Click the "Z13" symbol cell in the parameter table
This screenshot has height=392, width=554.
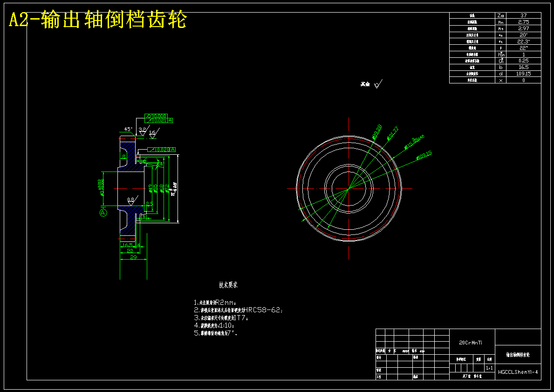pyautogui.click(x=500, y=15)
